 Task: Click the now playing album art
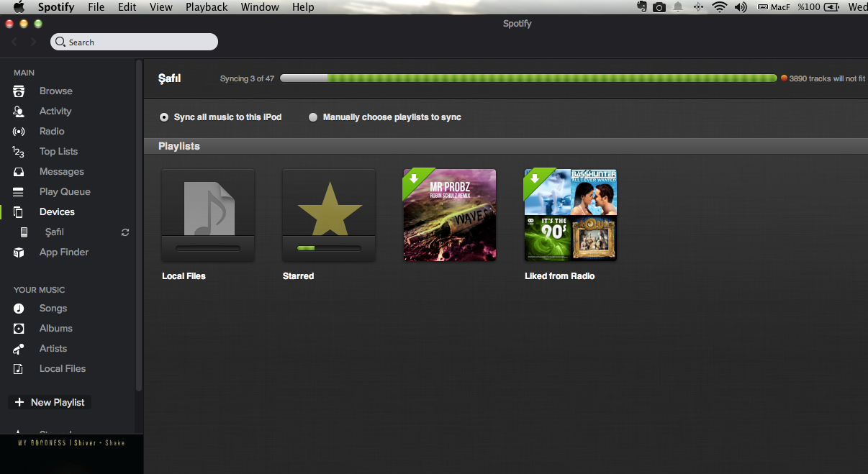coord(72,454)
